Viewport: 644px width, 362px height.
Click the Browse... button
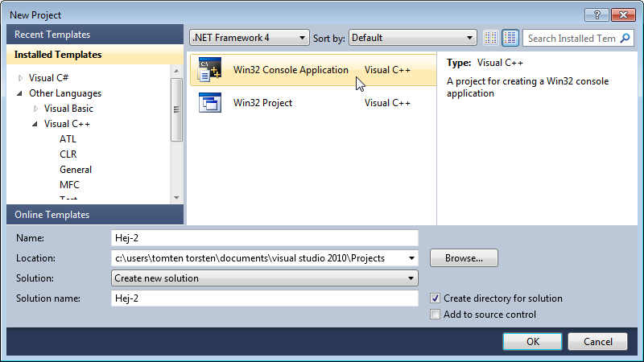464,258
